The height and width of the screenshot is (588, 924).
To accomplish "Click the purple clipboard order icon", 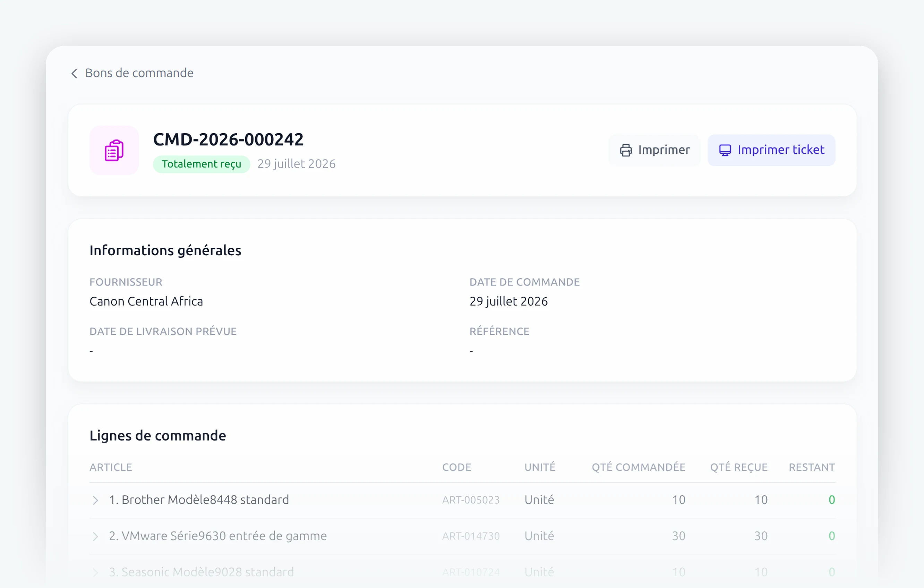I will [114, 150].
